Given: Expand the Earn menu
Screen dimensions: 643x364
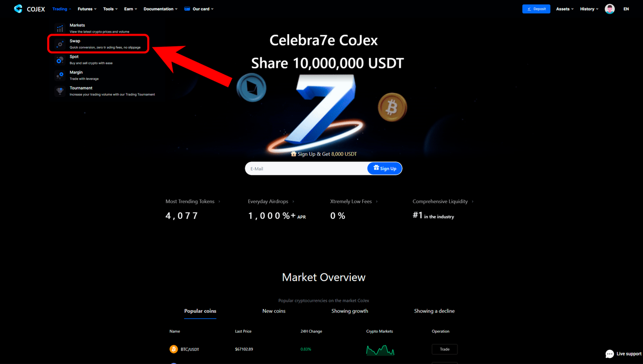Looking at the screenshot, I should 130,9.
